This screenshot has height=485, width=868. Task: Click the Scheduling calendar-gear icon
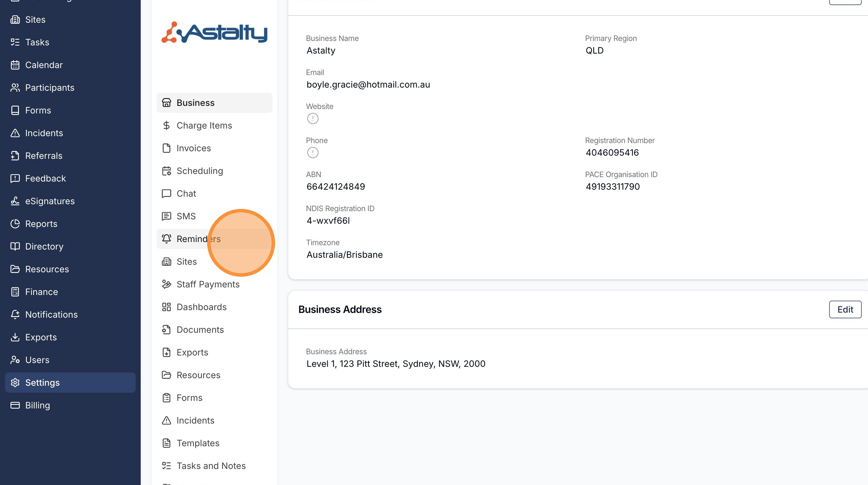point(167,171)
